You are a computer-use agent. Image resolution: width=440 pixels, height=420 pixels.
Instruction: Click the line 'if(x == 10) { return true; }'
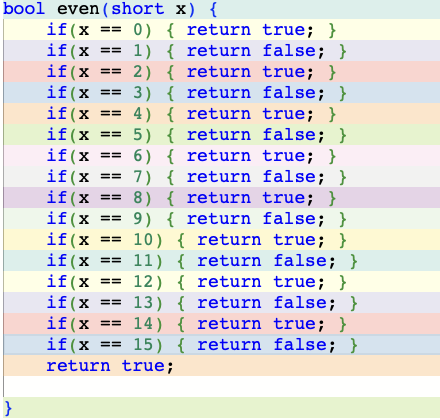[x=221, y=240]
